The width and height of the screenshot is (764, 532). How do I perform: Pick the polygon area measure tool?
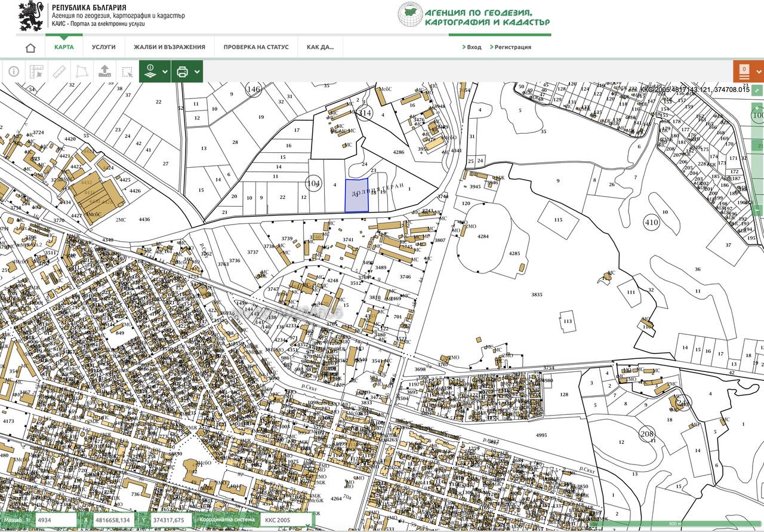point(82,72)
